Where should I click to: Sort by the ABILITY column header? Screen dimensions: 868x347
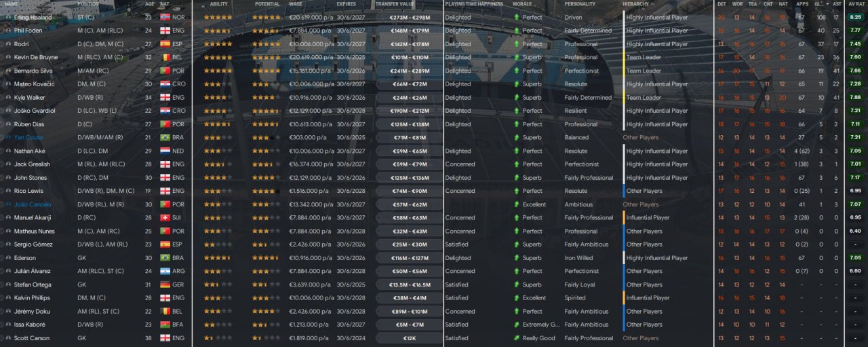(x=219, y=4)
